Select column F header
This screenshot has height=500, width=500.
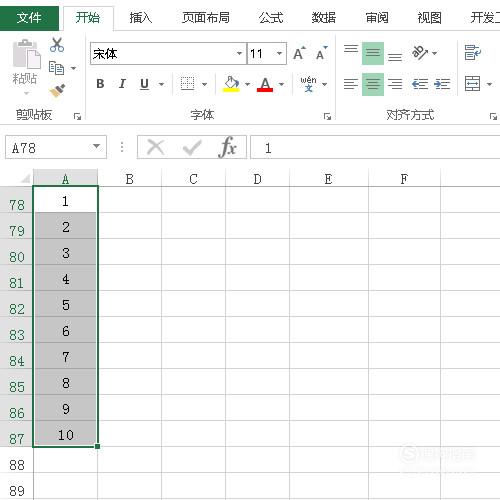click(404, 179)
